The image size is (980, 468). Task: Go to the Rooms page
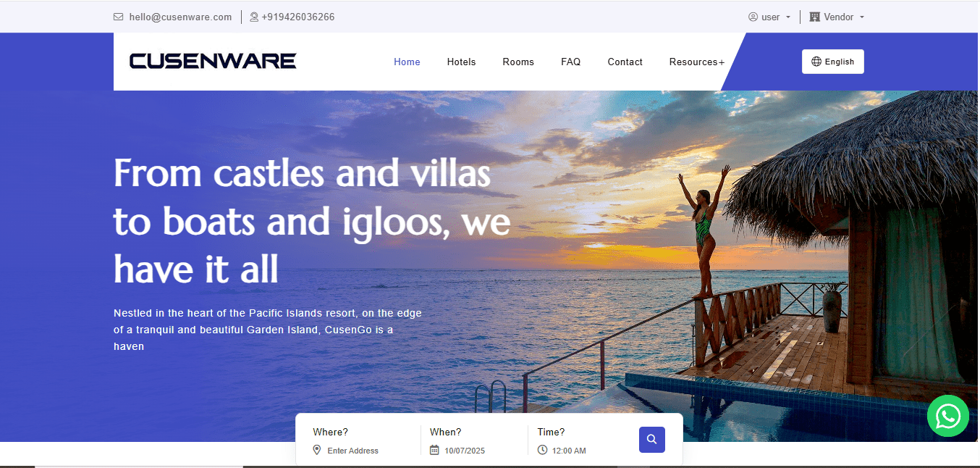(518, 62)
